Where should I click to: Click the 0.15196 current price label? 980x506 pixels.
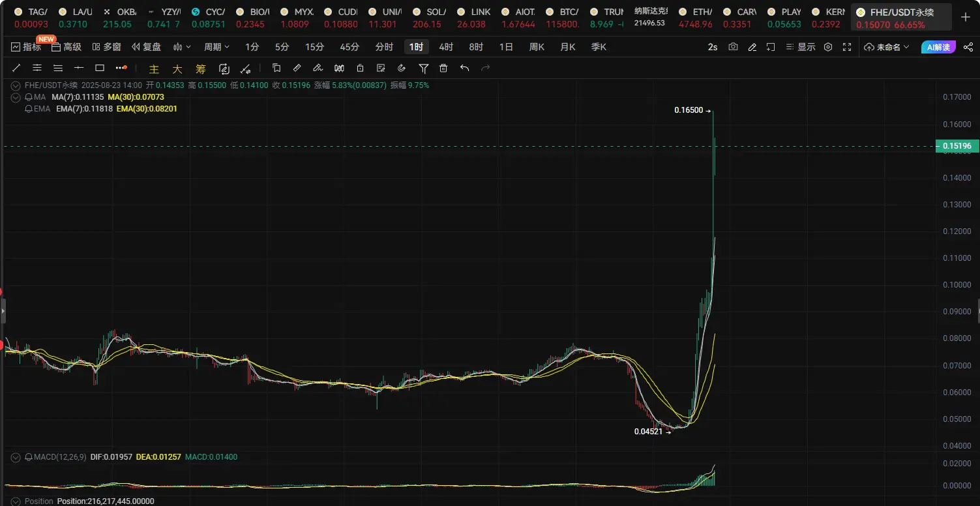click(957, 146)
